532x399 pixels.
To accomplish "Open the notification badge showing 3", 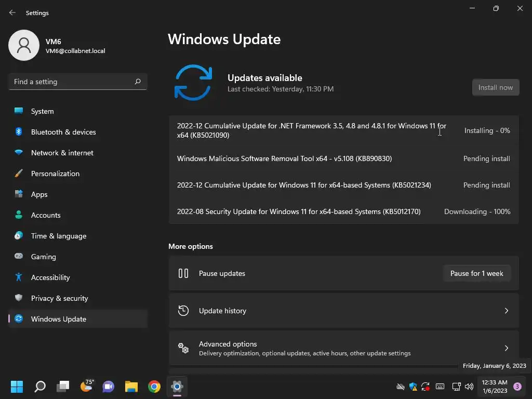I will (x=517, y=387).
